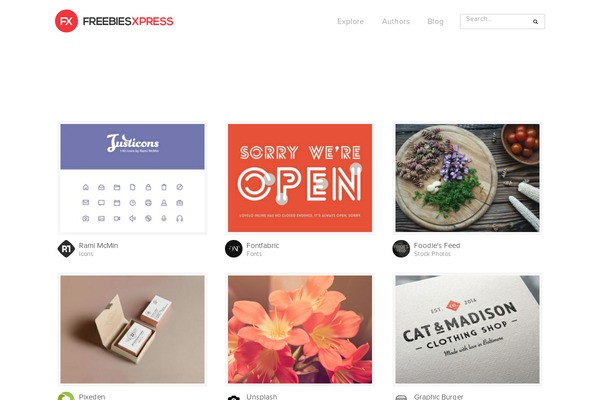Image resolution: width=600 pixels, height=400 pixels.
Task: Go to the Authors page
Action: click(x=396, y=21)
